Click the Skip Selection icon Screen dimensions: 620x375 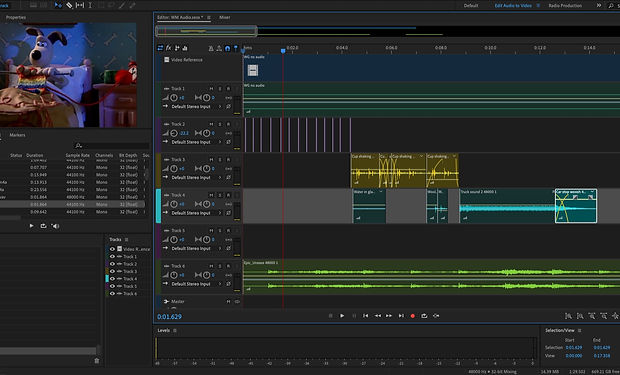point(436,316)
